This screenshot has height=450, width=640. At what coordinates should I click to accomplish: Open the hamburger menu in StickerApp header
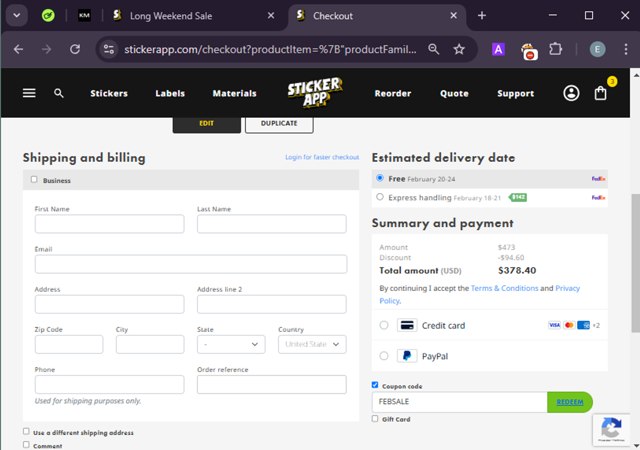(x=29, y=93)
